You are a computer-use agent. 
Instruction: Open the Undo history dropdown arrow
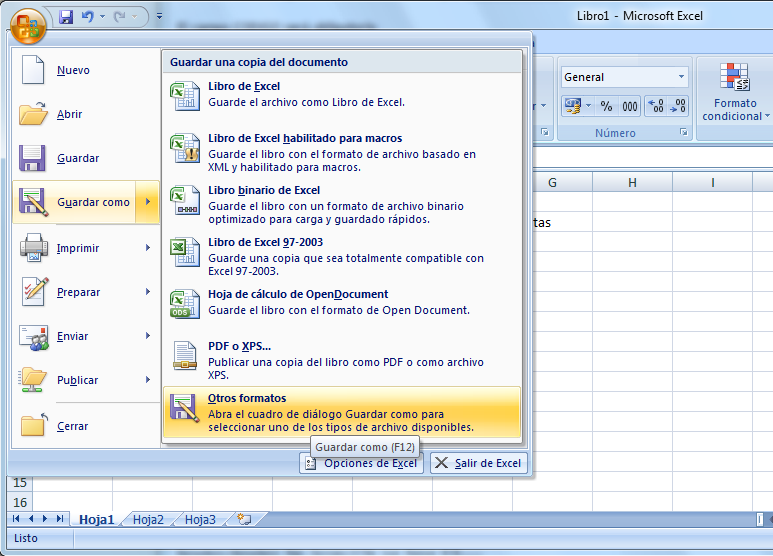point(103,17)
